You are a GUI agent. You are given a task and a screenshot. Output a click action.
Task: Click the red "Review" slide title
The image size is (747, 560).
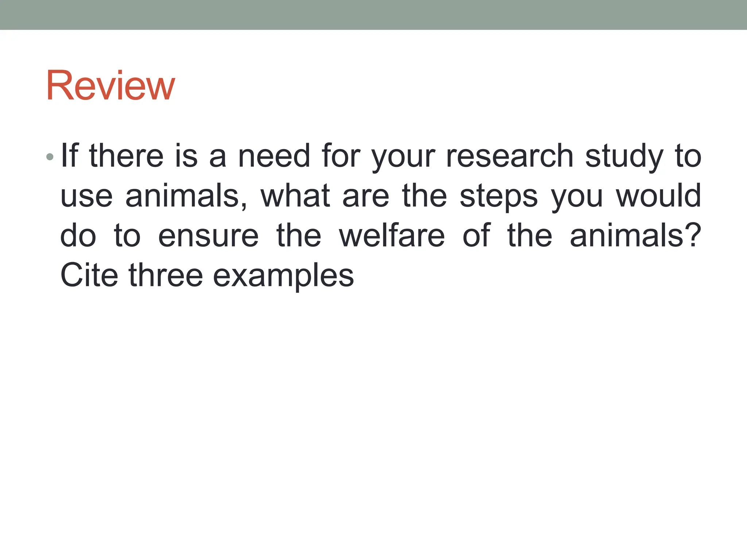coord(110,86)
